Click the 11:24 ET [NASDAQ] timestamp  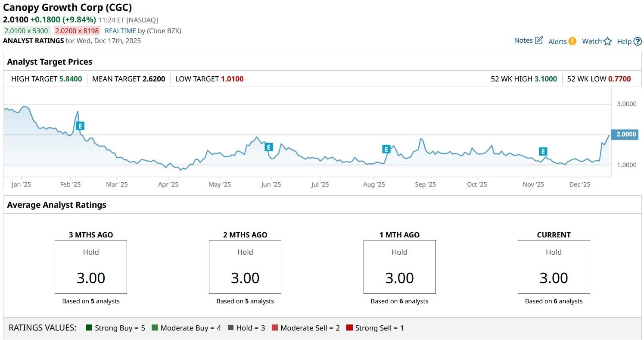point(128,20)
